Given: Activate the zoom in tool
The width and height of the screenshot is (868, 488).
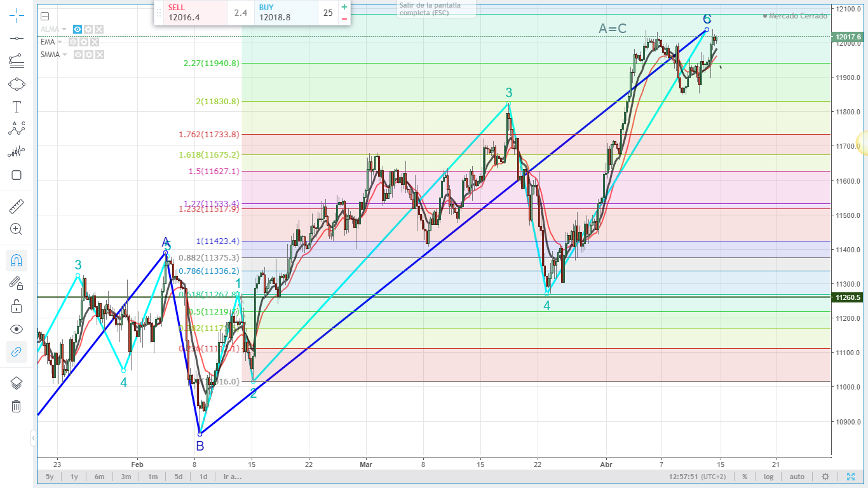Looking at the screenshot, I should tap(17, 229).
